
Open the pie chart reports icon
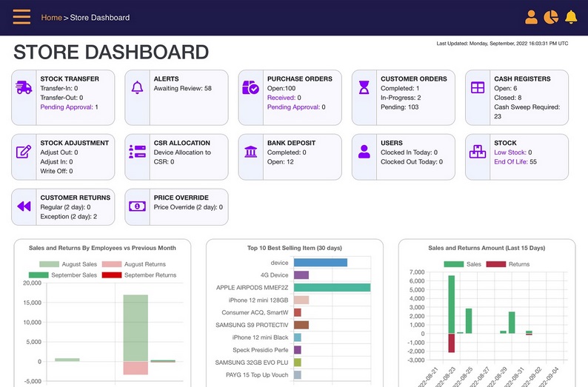click(x=550, y=17)
